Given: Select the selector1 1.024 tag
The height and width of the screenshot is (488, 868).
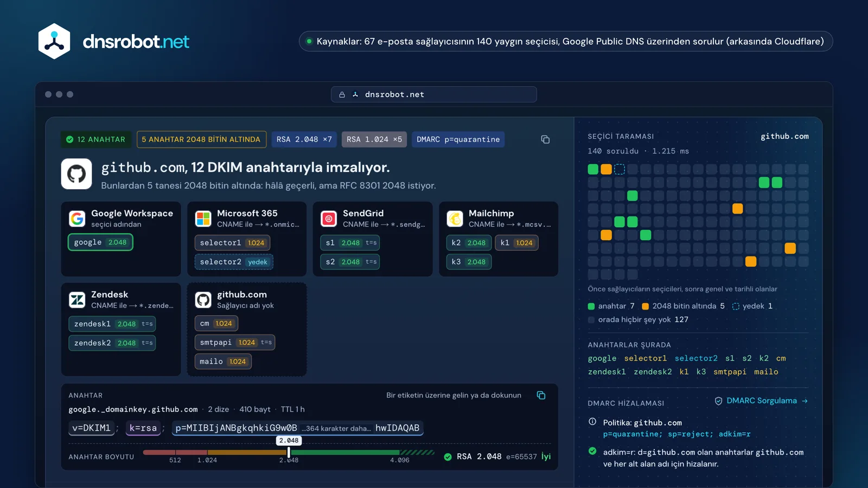Looking at the screenshot, I should [x=232, y=243].
